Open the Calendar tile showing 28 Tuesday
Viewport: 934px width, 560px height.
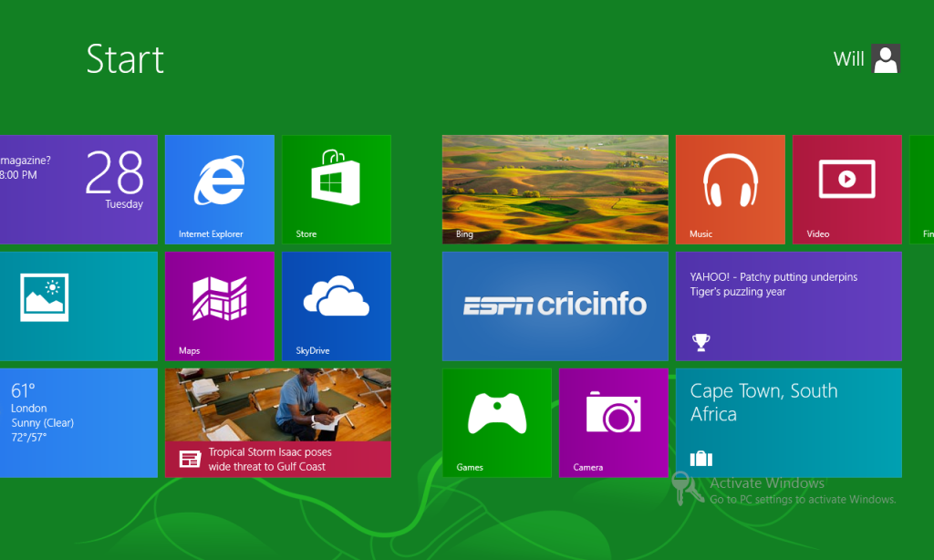[78, 190]
